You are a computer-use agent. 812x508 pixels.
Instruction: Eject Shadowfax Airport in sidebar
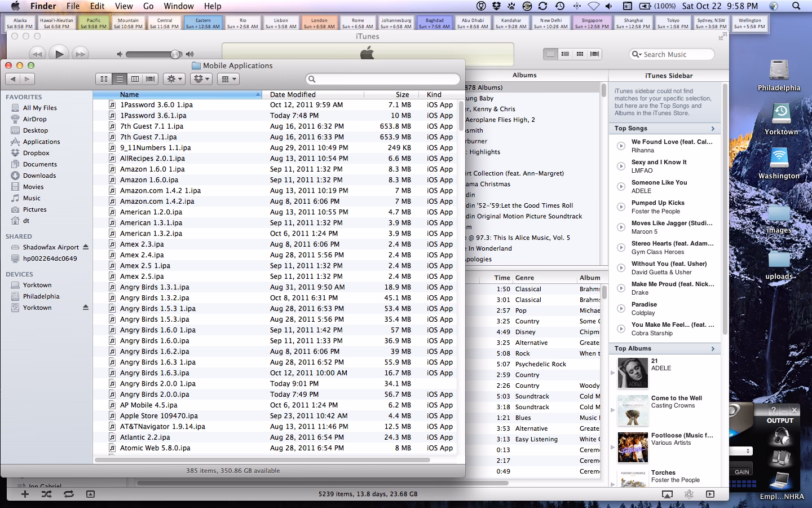pos(86,247)
